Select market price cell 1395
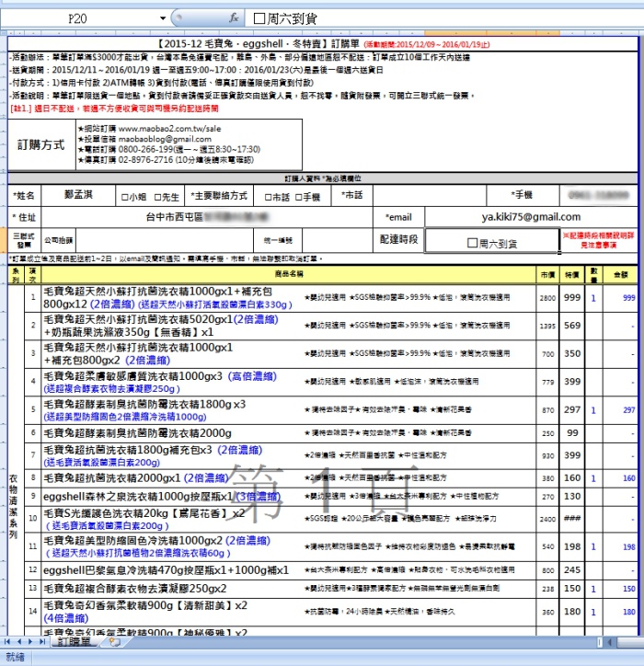The width and height of the screenshot is (644, 666). (x=547, y=326)
